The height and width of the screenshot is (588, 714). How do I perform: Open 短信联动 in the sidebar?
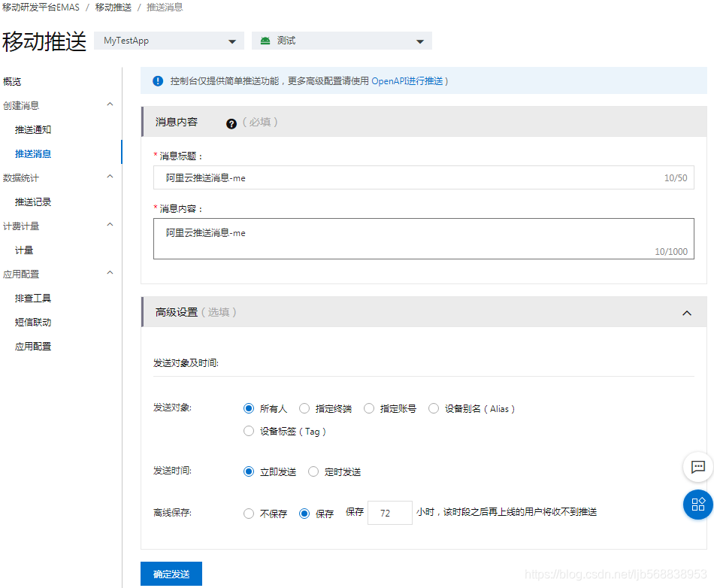33,323
